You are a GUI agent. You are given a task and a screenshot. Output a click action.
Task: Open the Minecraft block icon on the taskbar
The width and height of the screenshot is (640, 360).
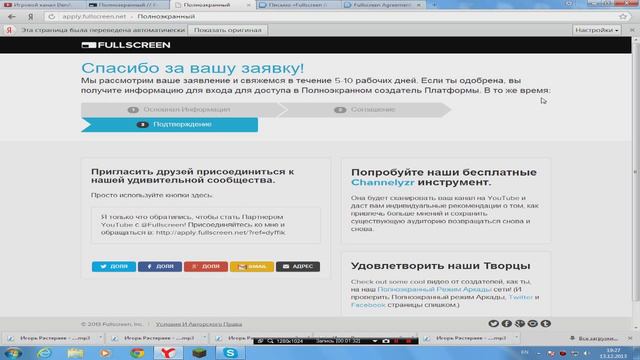pyautogui.click(x=199, y=353)
